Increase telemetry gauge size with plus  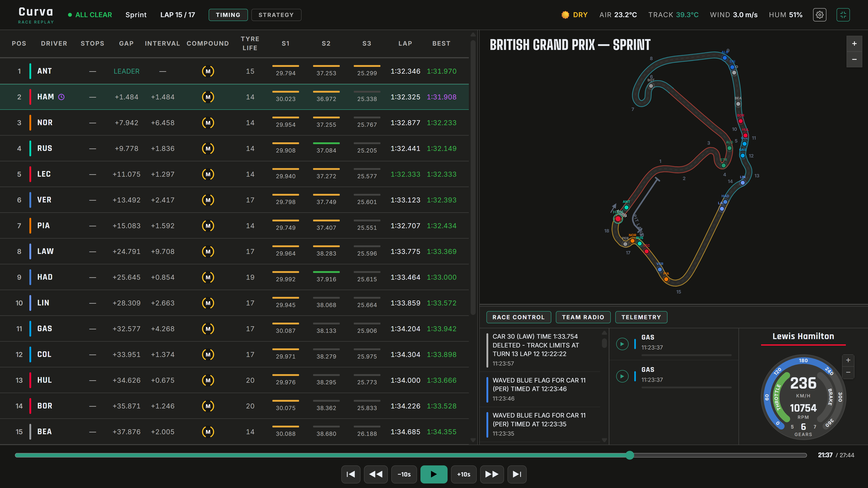[848, 360]
